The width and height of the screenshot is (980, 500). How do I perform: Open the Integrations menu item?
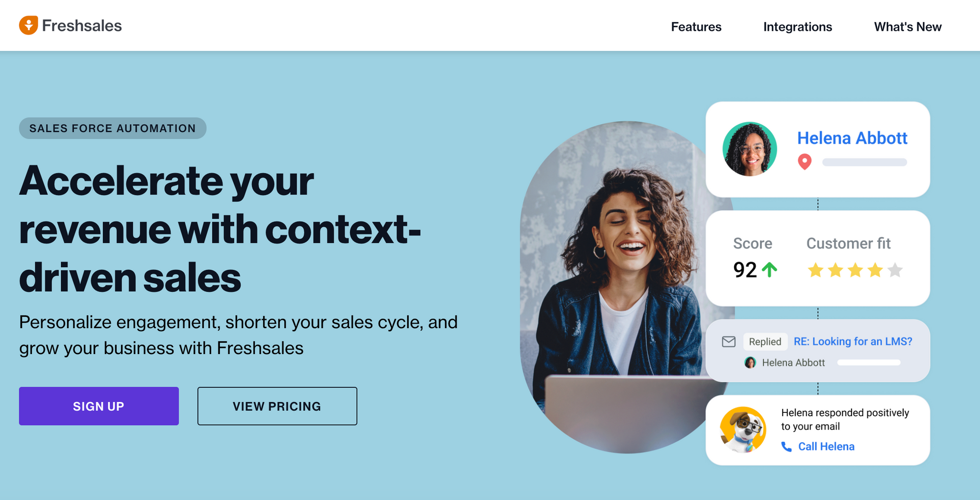click(x=798, y=26)
